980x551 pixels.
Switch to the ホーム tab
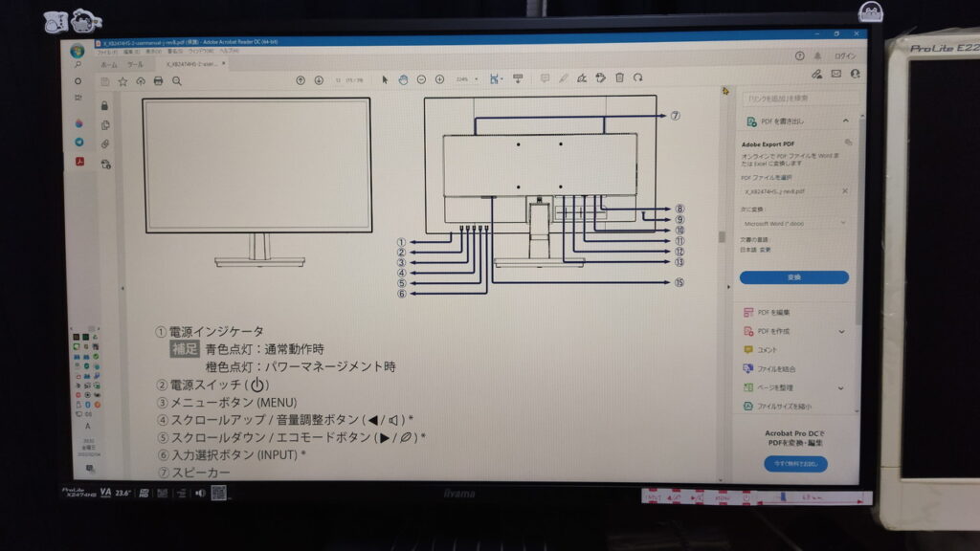coord(108,64)
